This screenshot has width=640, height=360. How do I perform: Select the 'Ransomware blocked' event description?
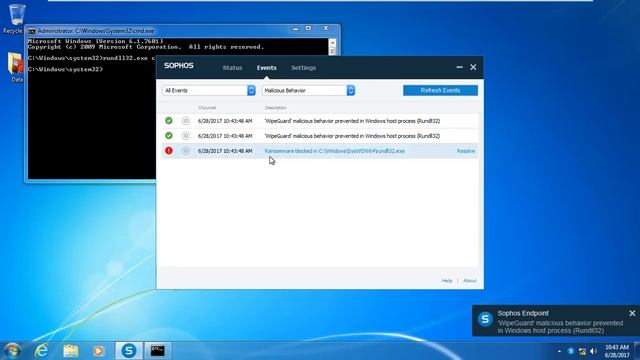coord(335,151)
